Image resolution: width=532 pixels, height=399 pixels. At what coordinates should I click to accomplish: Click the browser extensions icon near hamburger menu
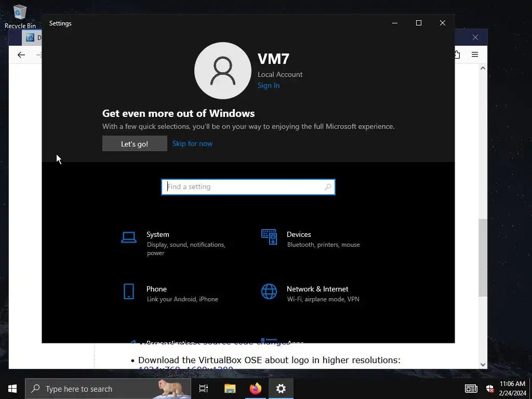[457, 55]
